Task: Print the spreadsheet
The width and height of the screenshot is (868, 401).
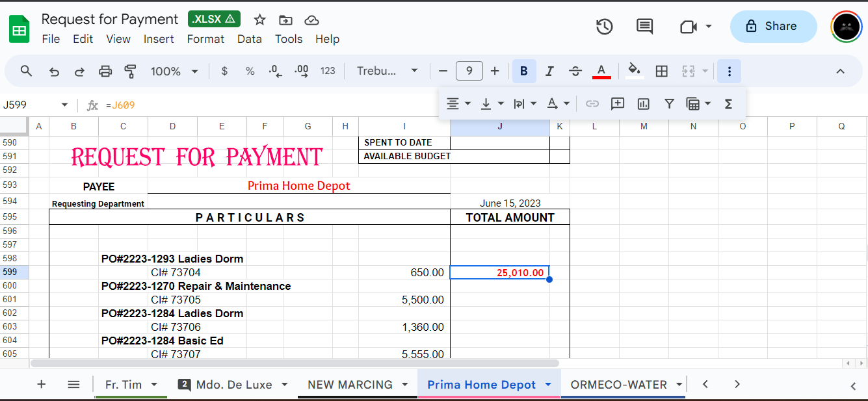Action: coord(105,71)
